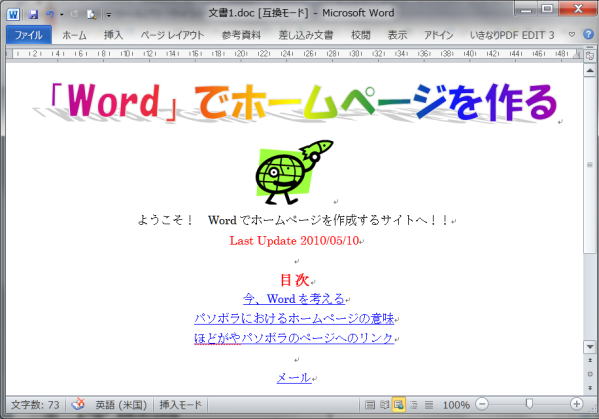Open the 今、Wordを考える hyperlink

[x=294, y=299]
